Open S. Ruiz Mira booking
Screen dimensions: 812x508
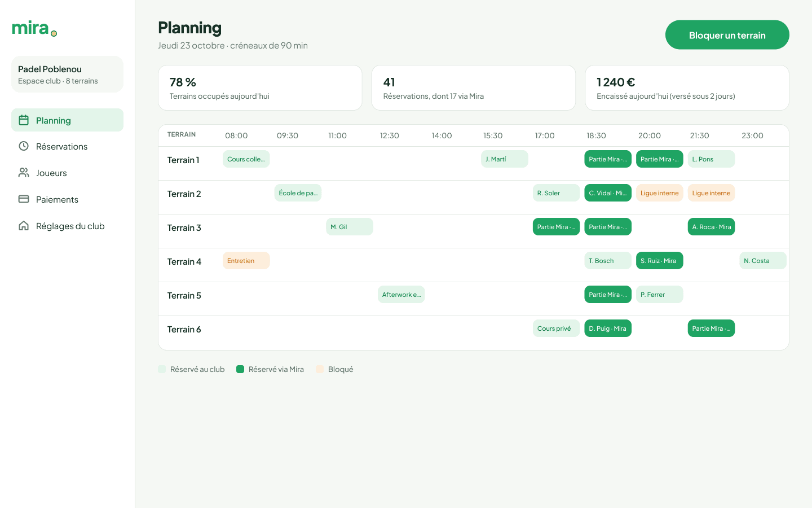tap(660, 261)
